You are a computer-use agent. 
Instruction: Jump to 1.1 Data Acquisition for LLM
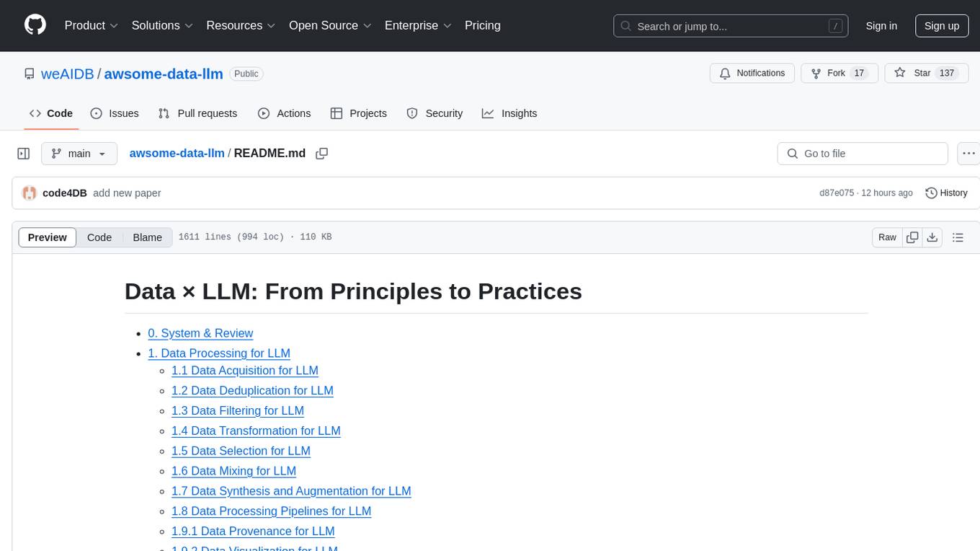point(245,371)
